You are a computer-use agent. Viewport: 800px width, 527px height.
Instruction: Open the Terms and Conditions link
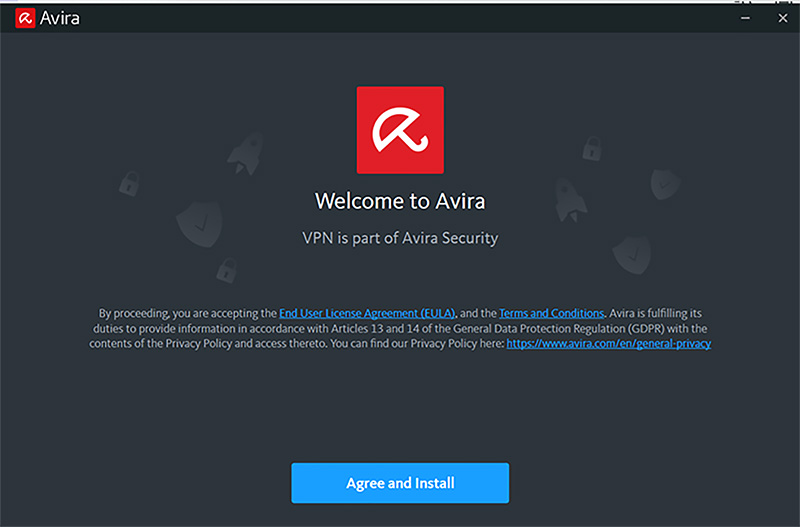tap(552, 313)
